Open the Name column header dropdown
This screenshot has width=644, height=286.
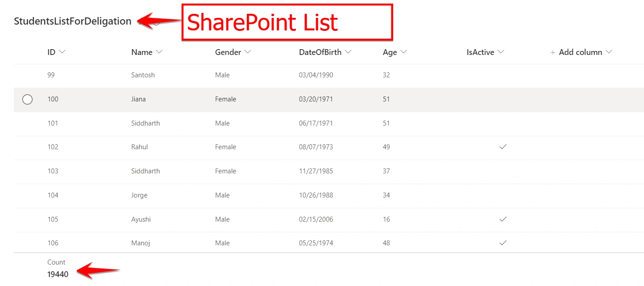[x=147, y=52]
